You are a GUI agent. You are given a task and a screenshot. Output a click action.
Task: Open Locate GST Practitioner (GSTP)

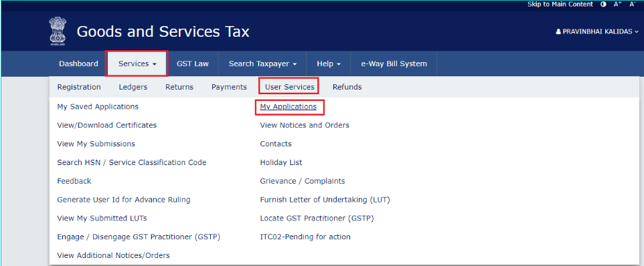click(317, 218)
